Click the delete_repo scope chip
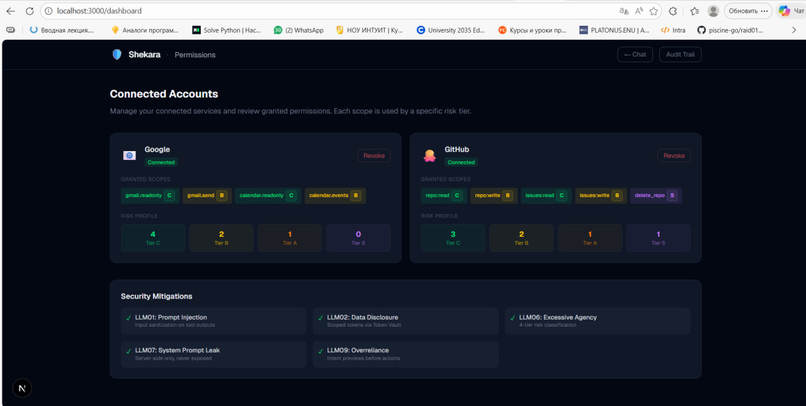 pos(656,195)
